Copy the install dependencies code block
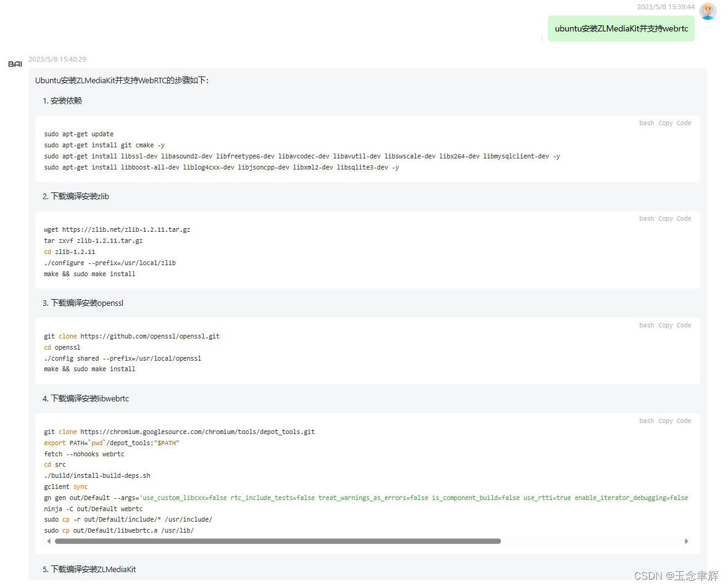 click(665, 123)
